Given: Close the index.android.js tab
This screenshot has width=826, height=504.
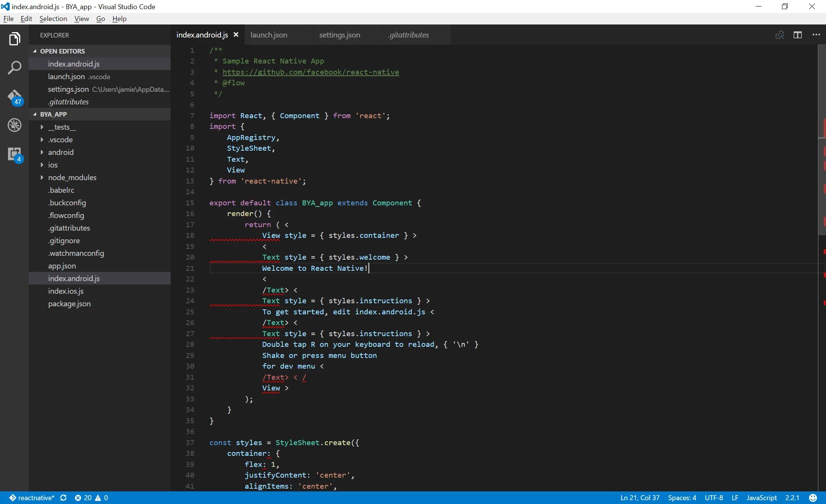Looking at the screenshot, I should (x=236, y=35).
